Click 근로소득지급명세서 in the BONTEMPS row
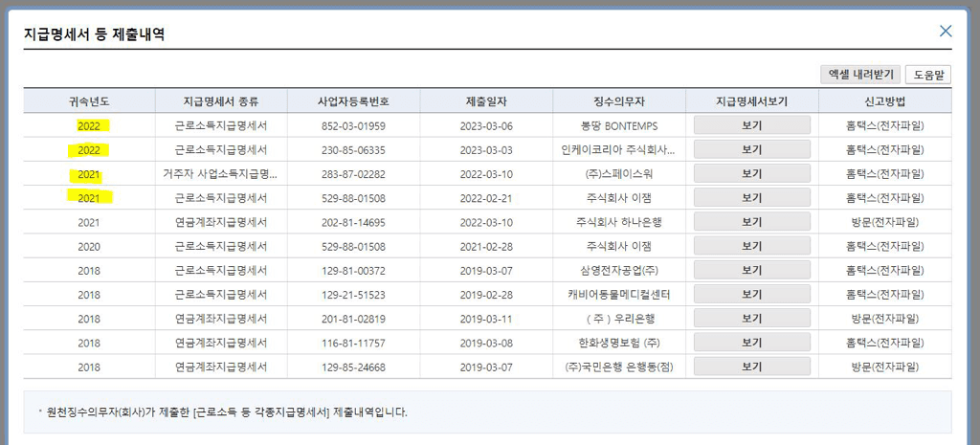The height and width of the screenshot is (445, 980). point(221,125)
